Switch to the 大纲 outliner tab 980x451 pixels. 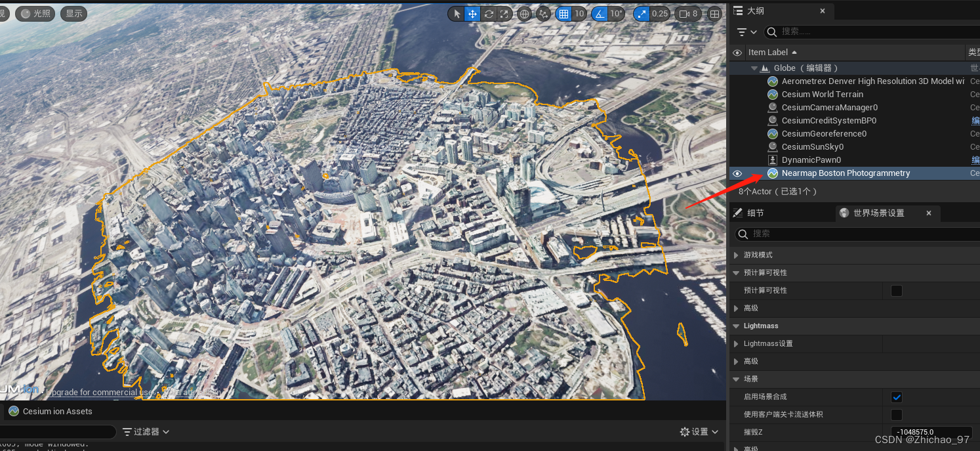pos(756,11)
